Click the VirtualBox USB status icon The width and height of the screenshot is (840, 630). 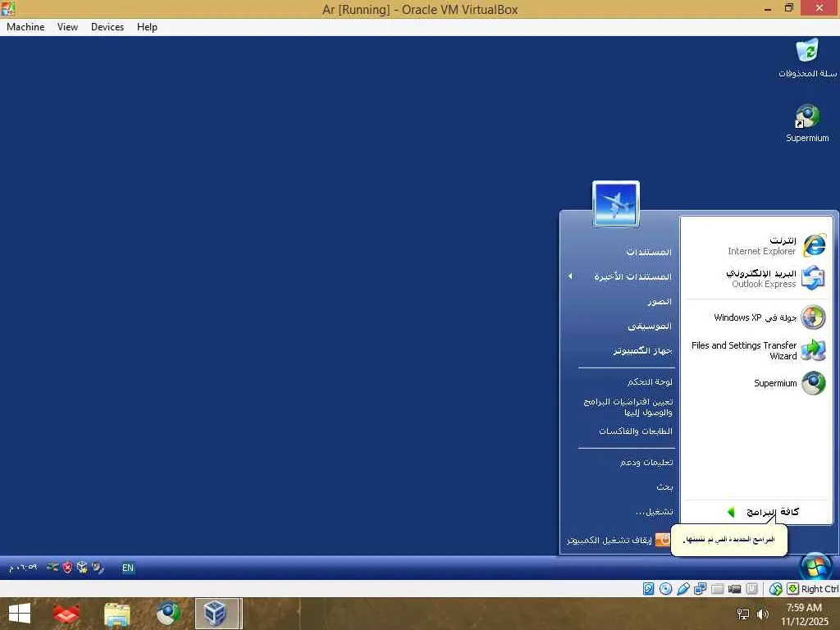point(683,589)
